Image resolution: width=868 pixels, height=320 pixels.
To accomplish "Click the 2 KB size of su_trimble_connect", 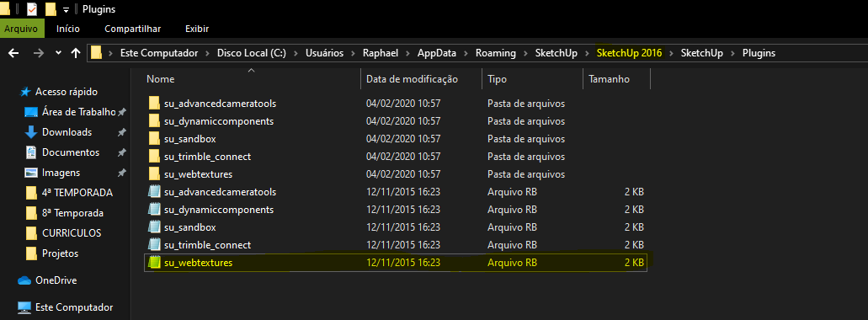I will pos(634,245).
